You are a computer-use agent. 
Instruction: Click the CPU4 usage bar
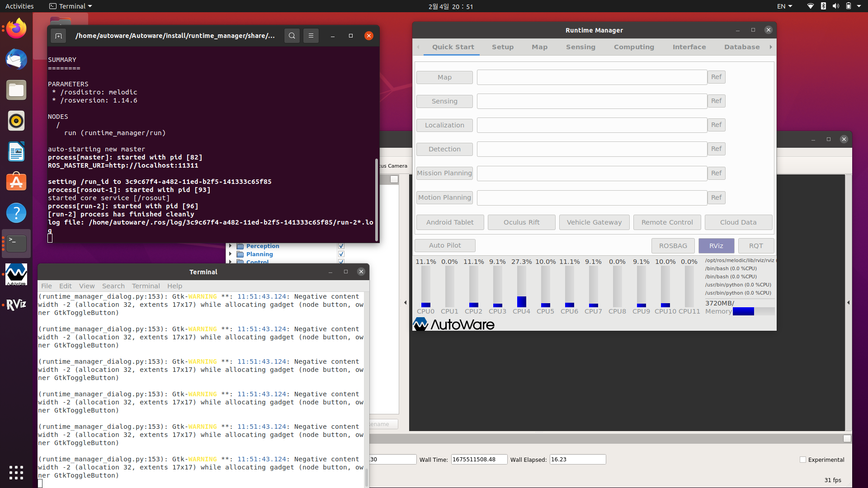click(x=521, y=286)
